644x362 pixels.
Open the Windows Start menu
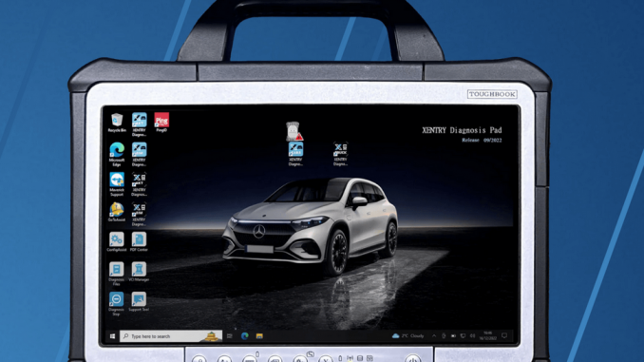(x=112, y=336)
